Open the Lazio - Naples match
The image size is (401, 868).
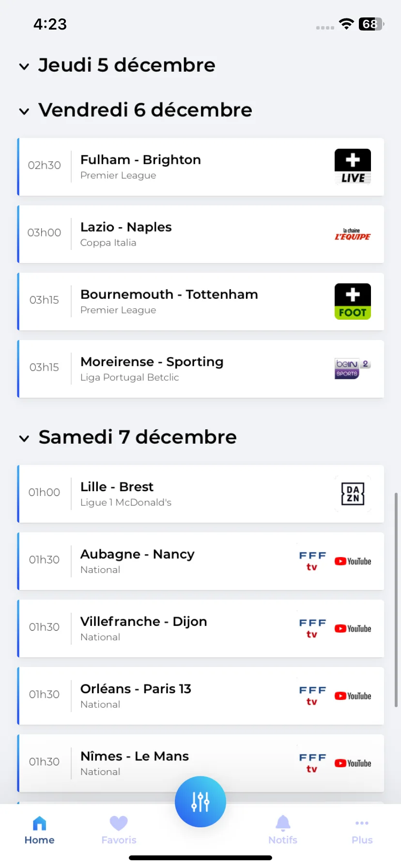pos(200,234)
